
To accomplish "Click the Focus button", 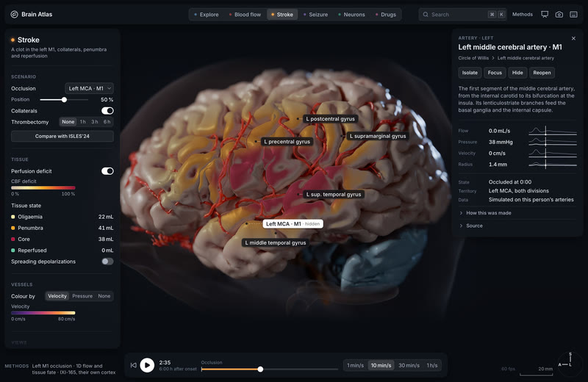I will pos(495,73).
